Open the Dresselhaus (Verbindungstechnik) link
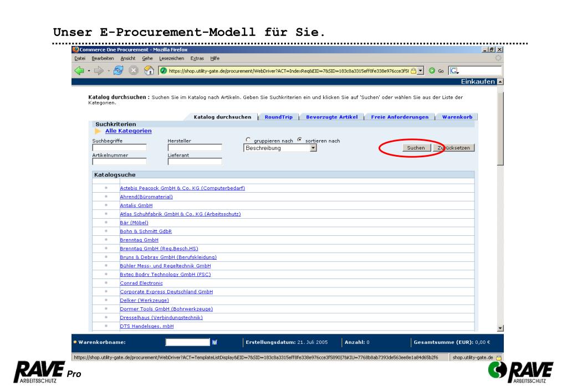 161,318
